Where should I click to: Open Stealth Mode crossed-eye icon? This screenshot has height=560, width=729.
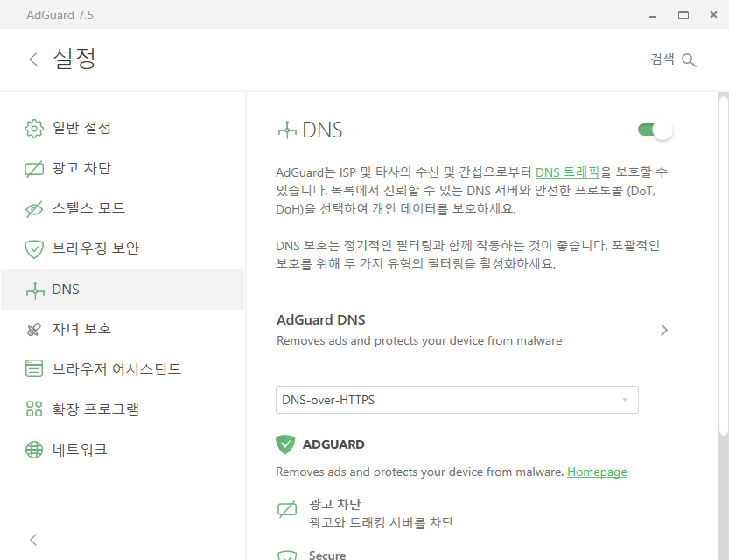(34, 208)
